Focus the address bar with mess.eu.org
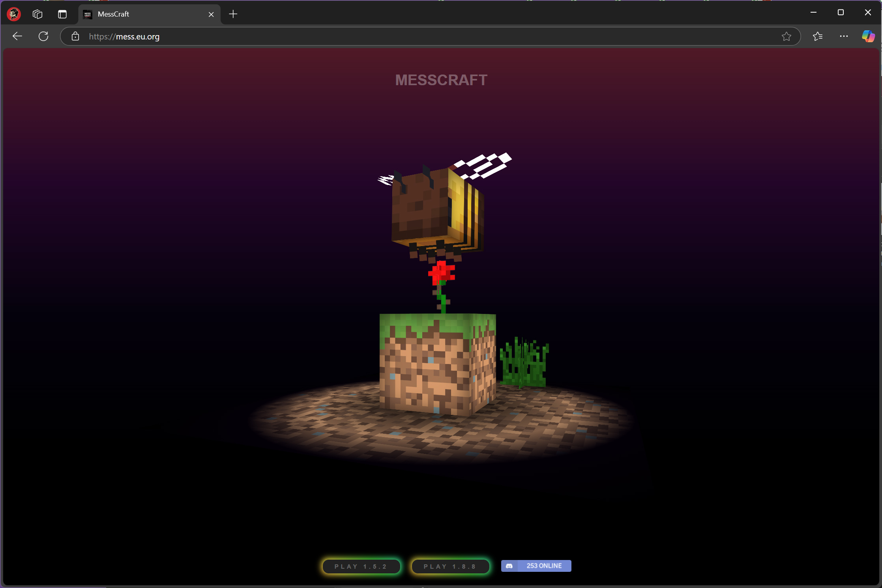 tap(430, 36)
